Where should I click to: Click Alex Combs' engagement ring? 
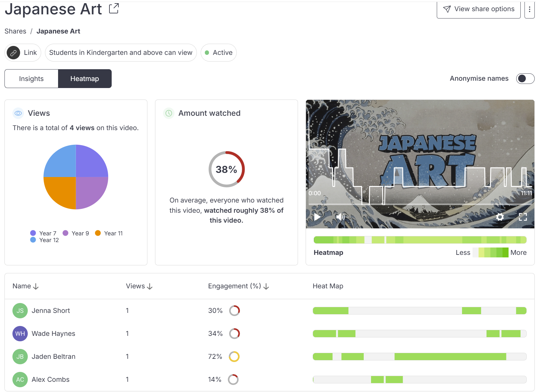(x=233, y=380)
